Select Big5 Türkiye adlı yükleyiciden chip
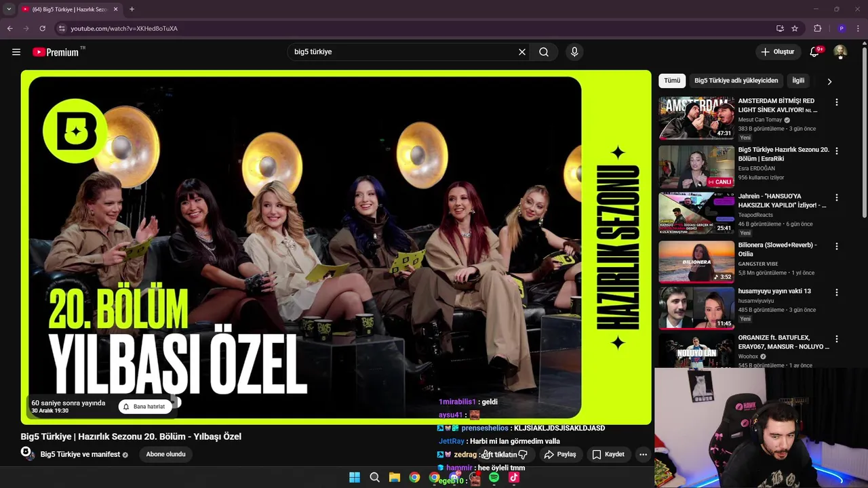 pos(736,81)
